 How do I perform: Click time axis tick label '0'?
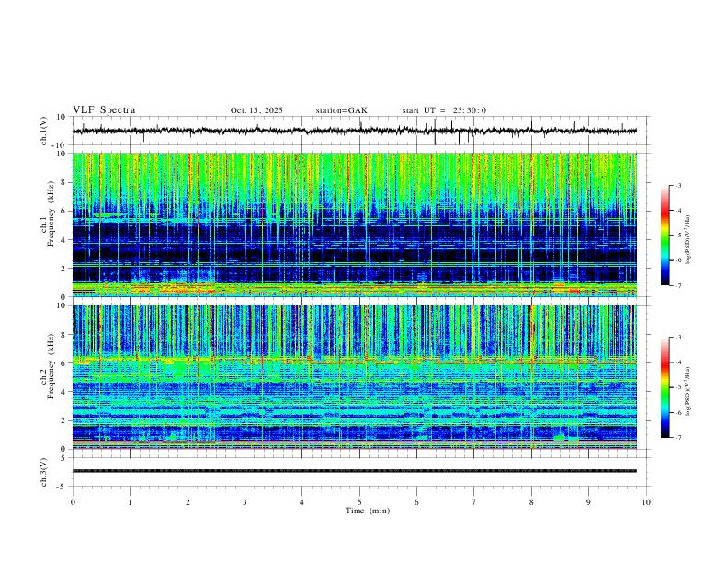(x=73, y=502)
